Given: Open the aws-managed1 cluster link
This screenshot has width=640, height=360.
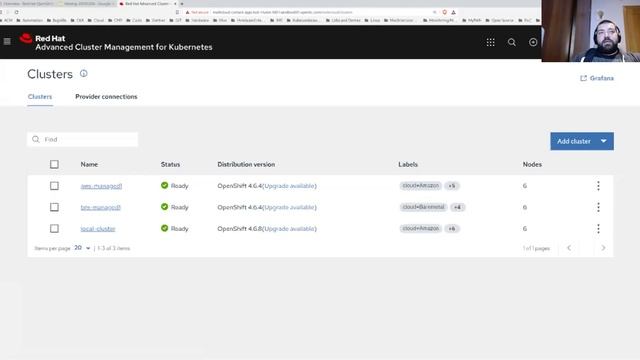Looking at the screenshot, I should (x=101, y=186).
